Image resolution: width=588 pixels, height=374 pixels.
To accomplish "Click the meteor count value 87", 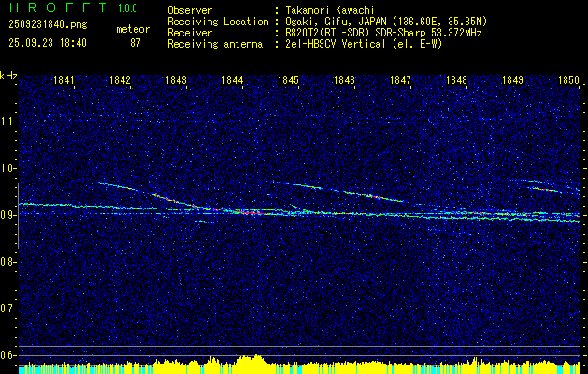I will pyautogui.click(x=135, y=43).
